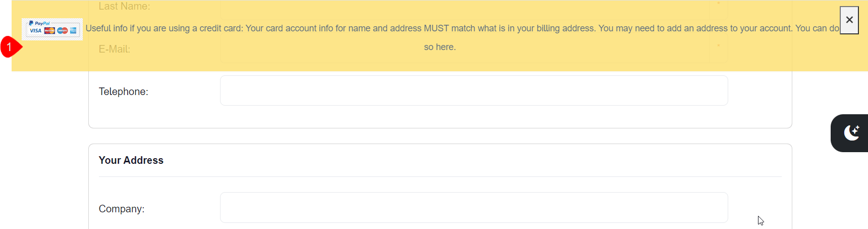The height and width of the screenshot is (229, 868).
Task: Close the credit card info banner
Action: coord(849,20)
